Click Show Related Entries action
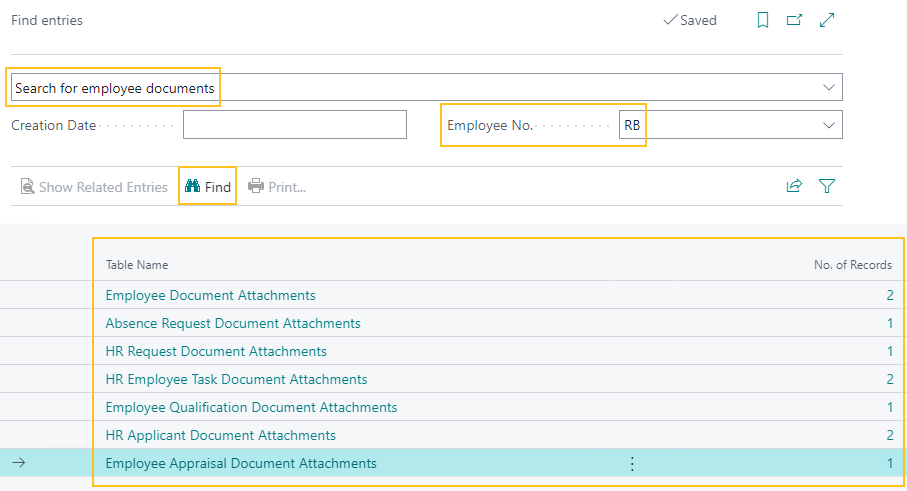Image resolution: width=907 pixels, height=491 pixels. (94, 187)
